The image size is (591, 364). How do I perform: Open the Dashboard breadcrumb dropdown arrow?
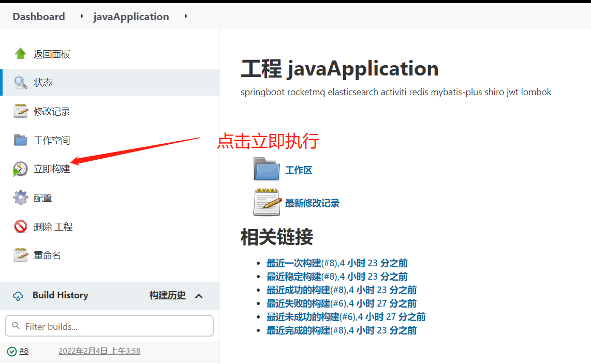click(81, 16)
